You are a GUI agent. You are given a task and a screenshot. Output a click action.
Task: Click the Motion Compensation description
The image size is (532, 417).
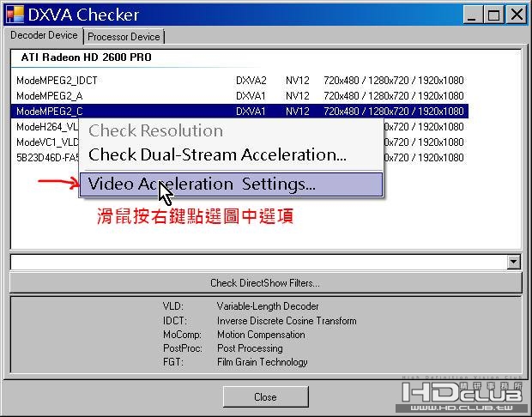(x=261, y=335)
